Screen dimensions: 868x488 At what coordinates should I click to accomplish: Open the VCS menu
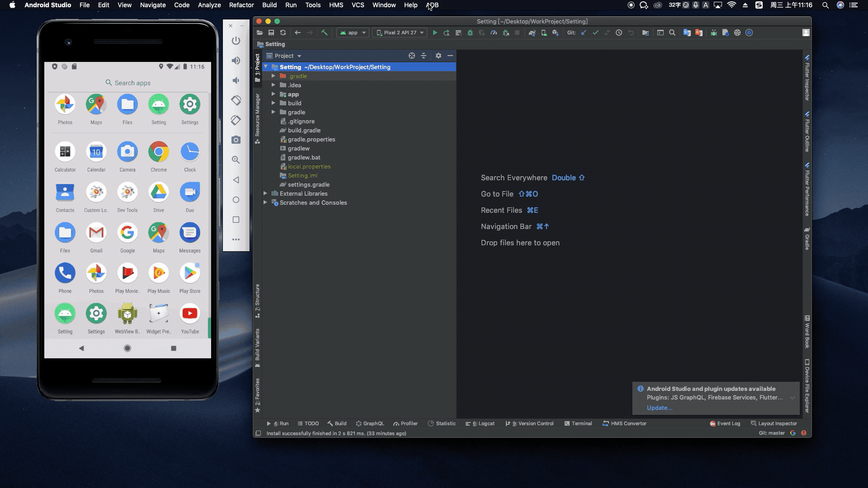point(358,5)
